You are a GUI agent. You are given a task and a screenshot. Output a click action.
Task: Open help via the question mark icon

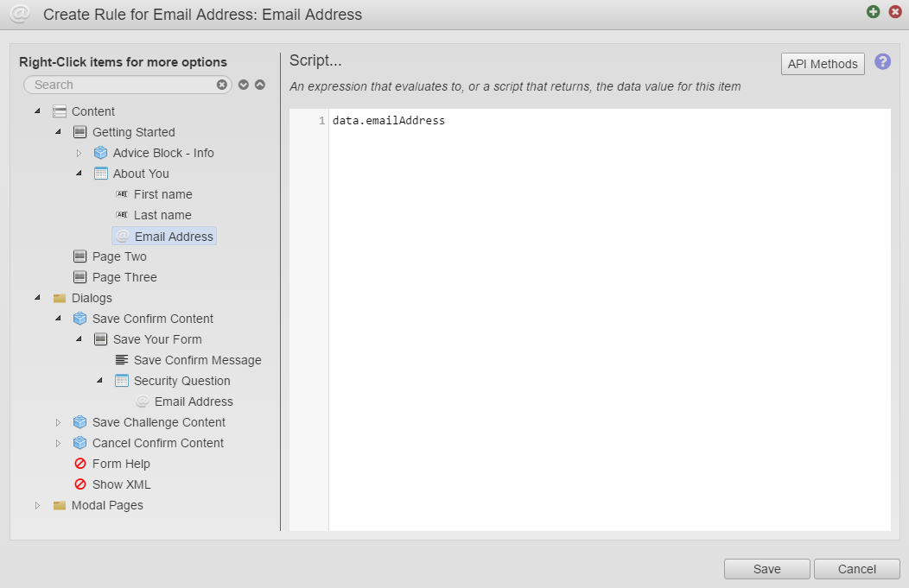pos(882,62)
